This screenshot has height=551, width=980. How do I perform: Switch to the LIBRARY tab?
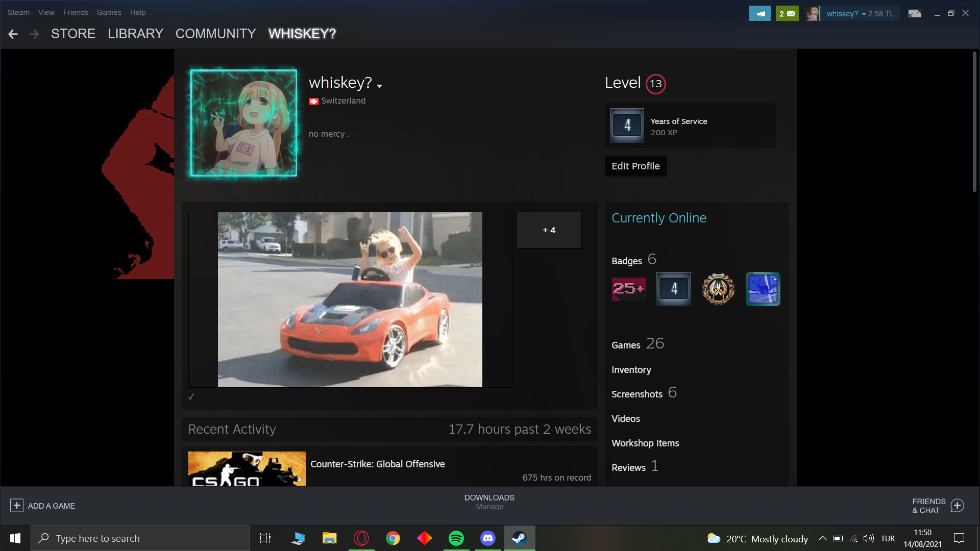(135, 34)
